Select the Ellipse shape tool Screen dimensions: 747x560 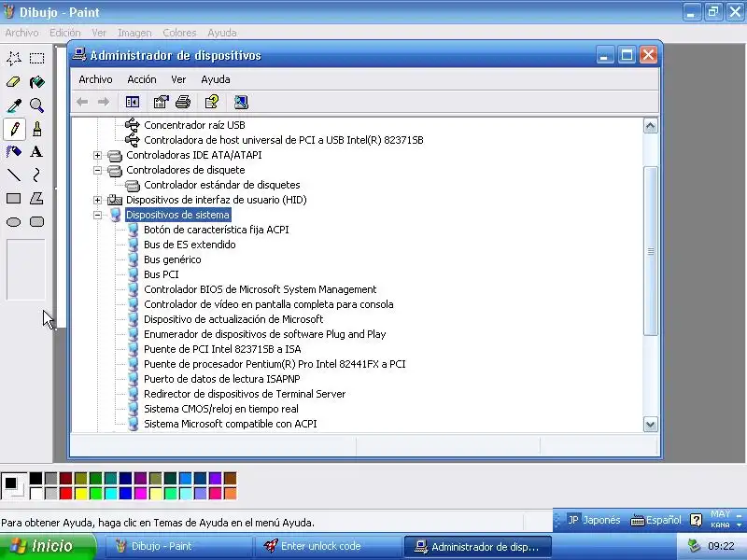coord(14,222)
